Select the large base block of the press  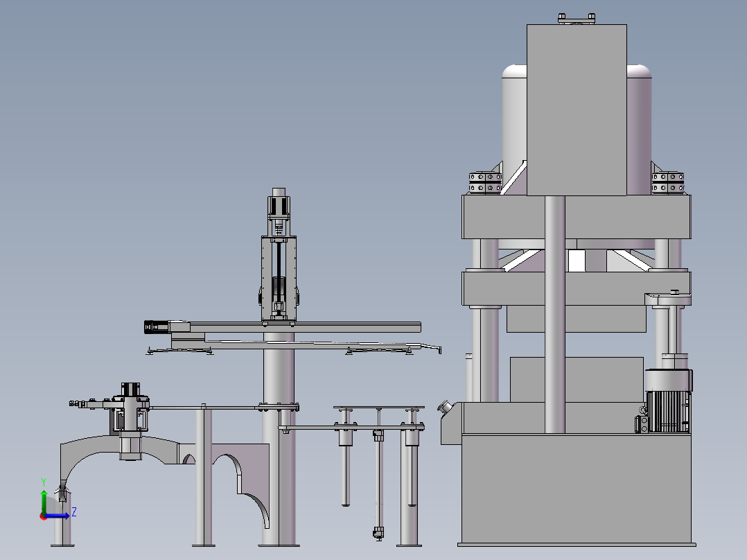pyautogui.click(x=577, y=489)
